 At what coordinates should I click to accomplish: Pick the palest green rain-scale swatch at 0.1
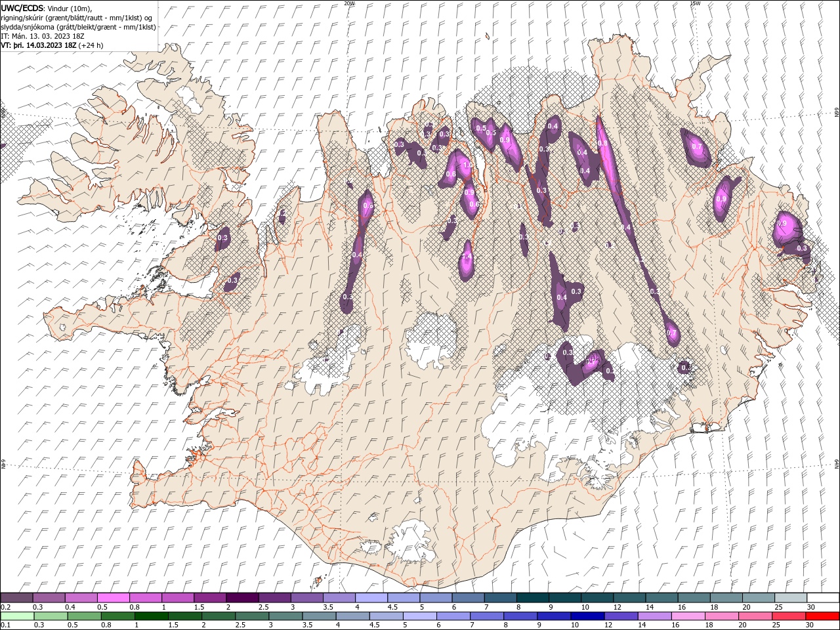(x=17, y=616)
